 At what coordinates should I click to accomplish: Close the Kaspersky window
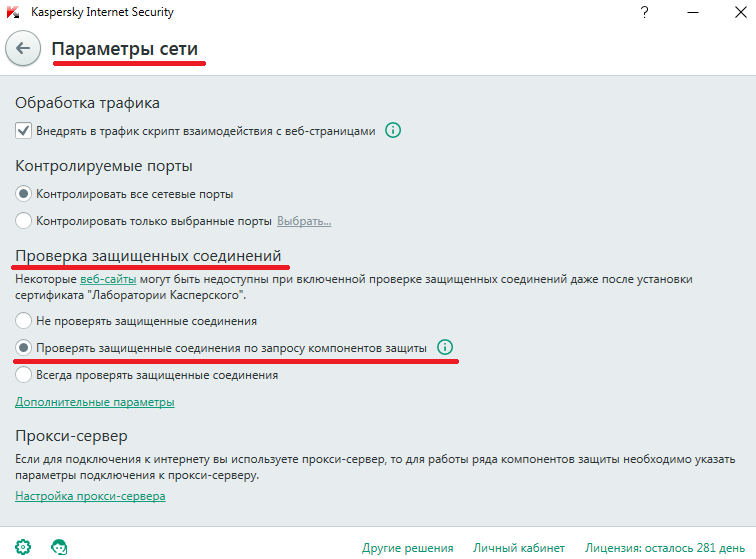(x=741, y=12)
